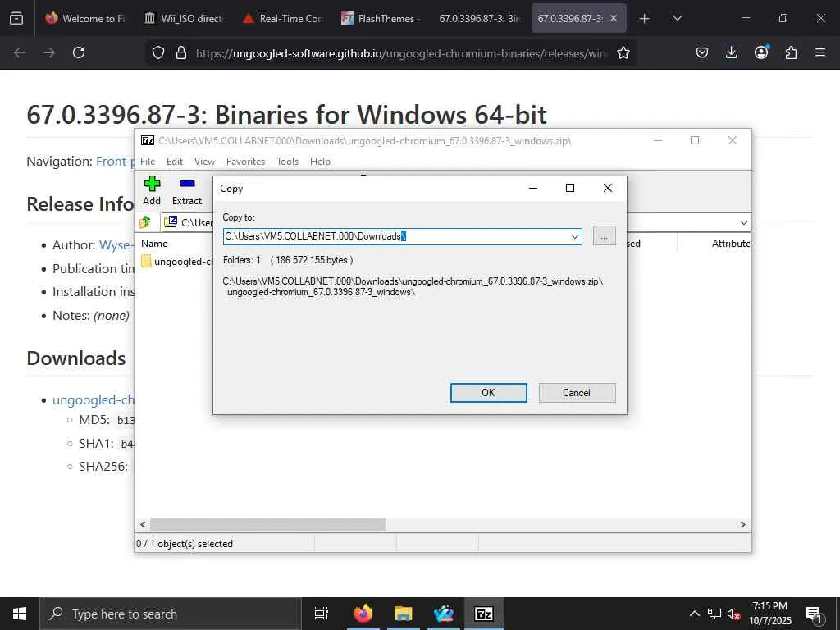This screenshot has height=630, width=840.
Task: Click the ungoogled-ch download link
Action: [94, 400]
